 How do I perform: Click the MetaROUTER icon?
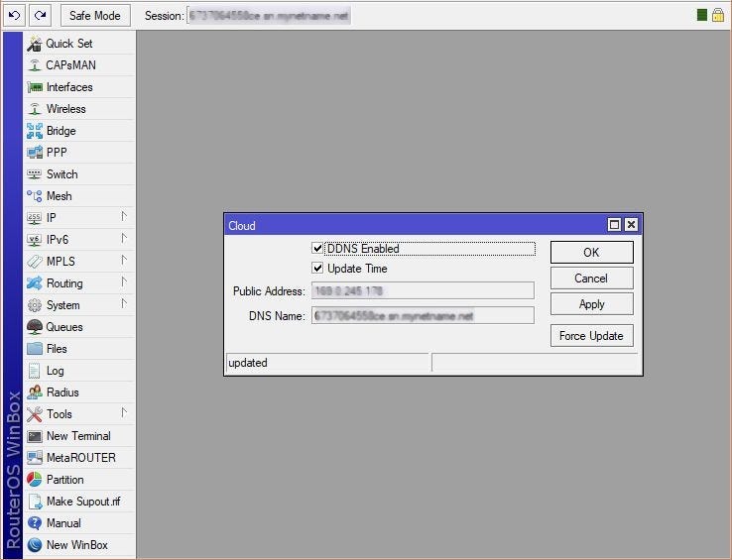35,458
